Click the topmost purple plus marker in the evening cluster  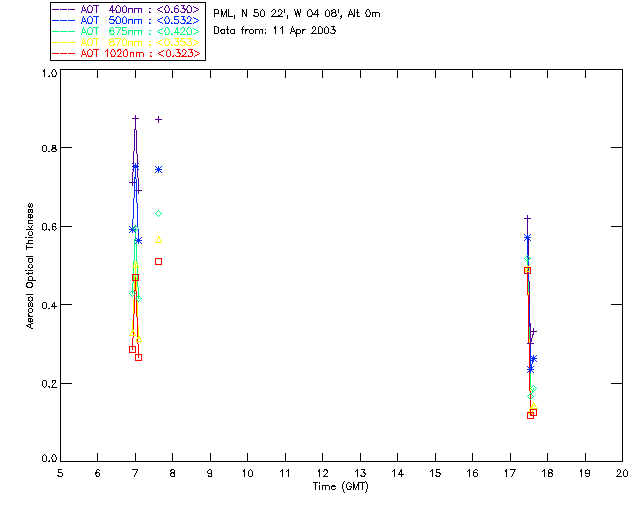pos(527,218)
